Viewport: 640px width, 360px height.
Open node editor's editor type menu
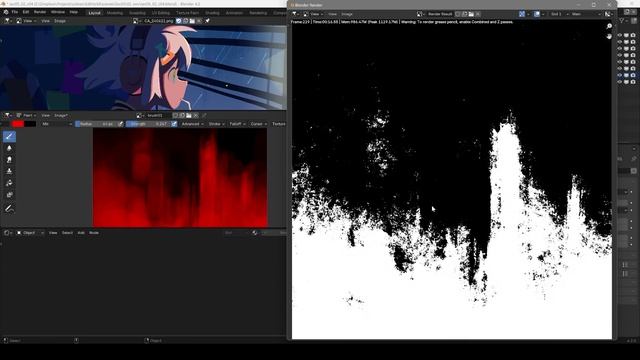[x=7, y=233]
